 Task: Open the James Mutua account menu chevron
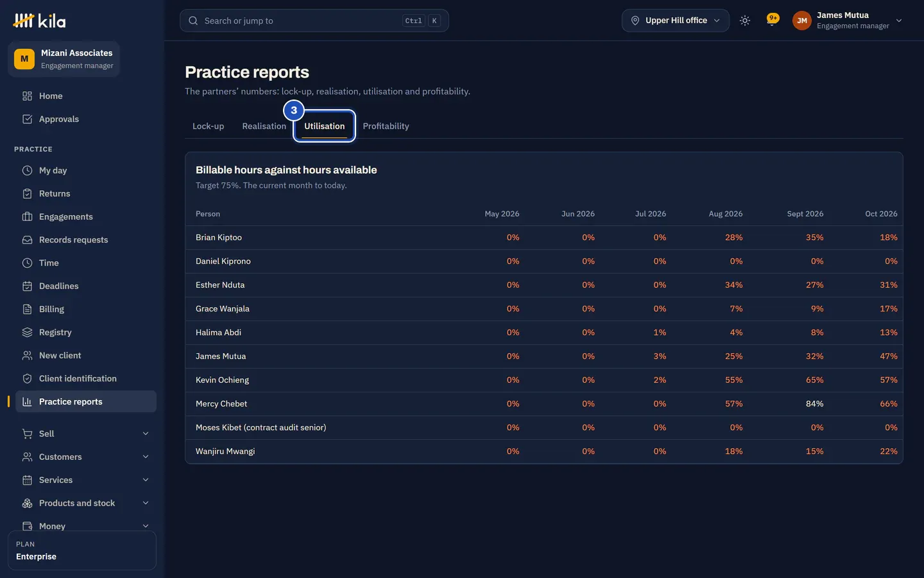(899, 21)
